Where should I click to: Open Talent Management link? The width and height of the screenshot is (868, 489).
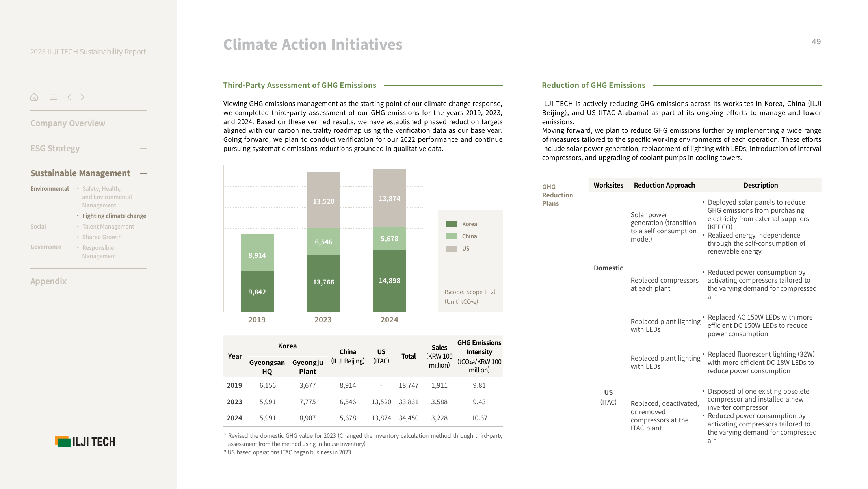[108, 227]
